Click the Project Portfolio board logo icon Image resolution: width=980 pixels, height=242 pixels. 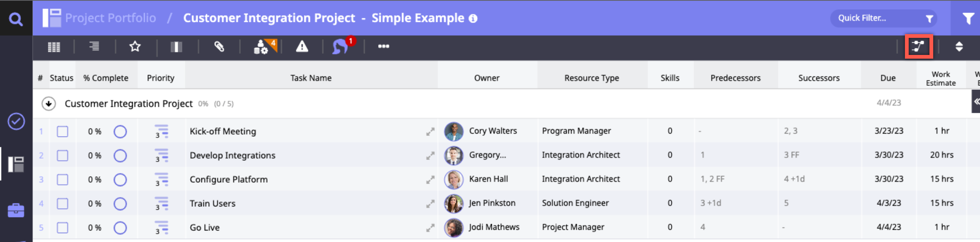[52, 18]
